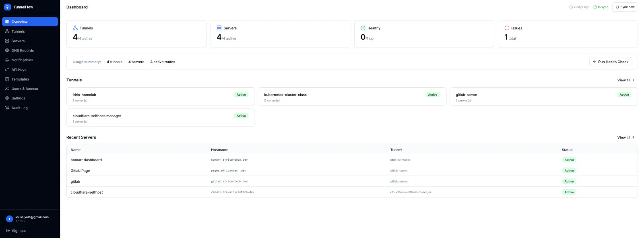Click the Notifications bell icon

(7, 60)
